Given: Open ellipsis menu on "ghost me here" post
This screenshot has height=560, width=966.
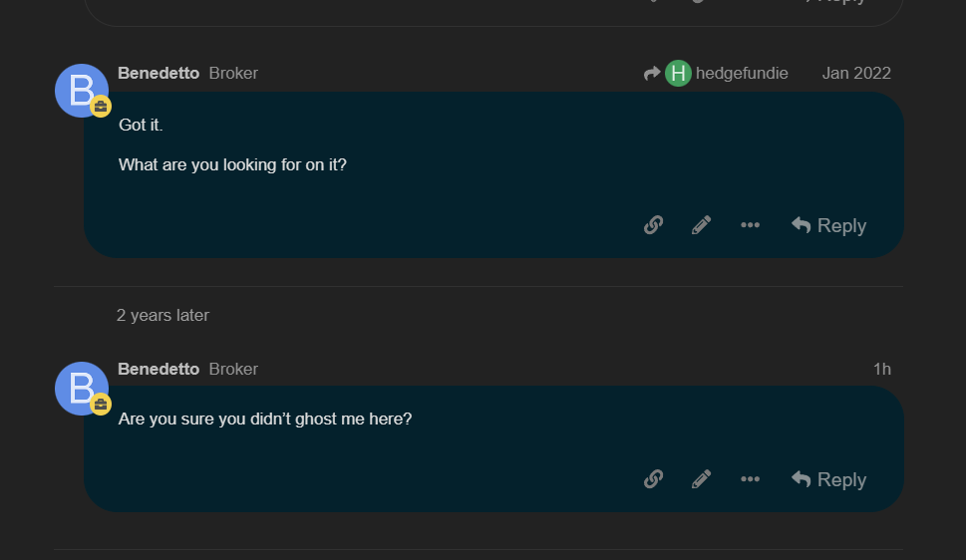Looking at the screenshot, I should pyautogui.click(x=750, y=478).
